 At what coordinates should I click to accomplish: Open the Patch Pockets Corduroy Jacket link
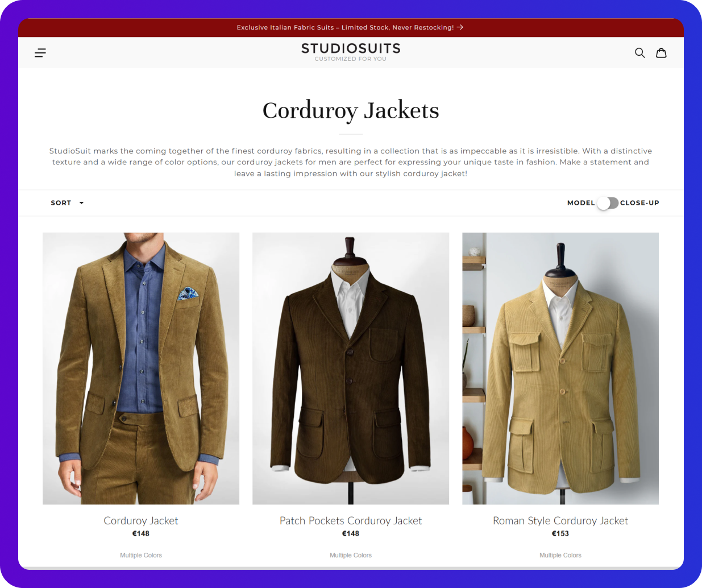pos(351,520)
